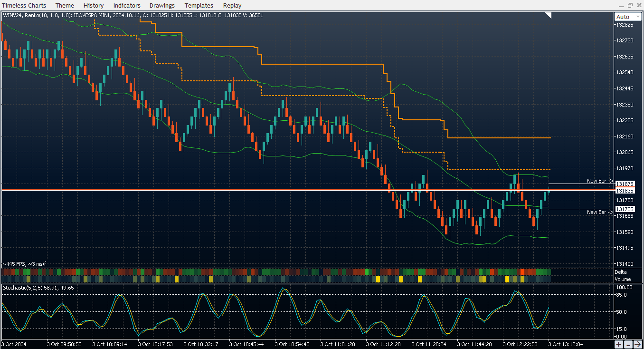Screen dimensions: 644x349
Task: Click the 131835 current price tag
Action: coord(625,191)
